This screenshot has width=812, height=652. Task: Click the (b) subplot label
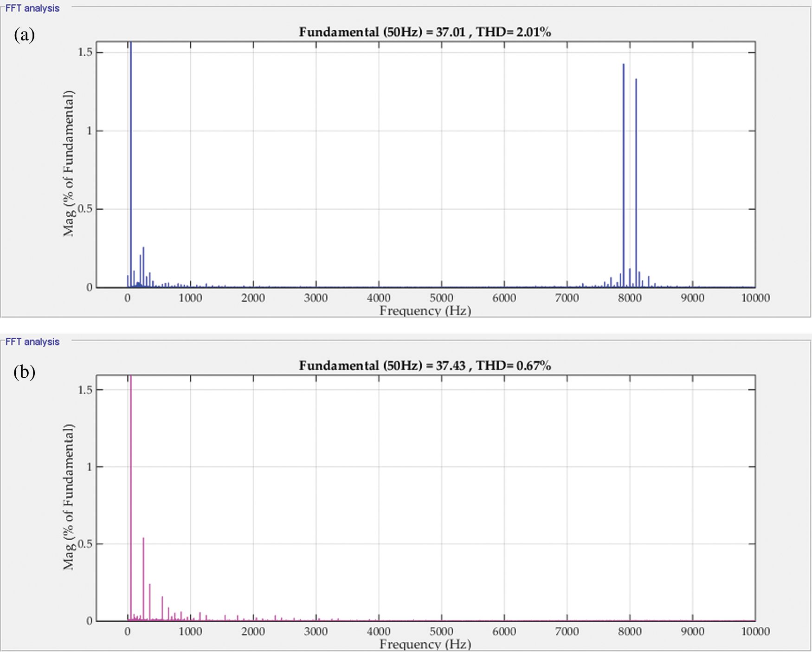pos(24,372)
